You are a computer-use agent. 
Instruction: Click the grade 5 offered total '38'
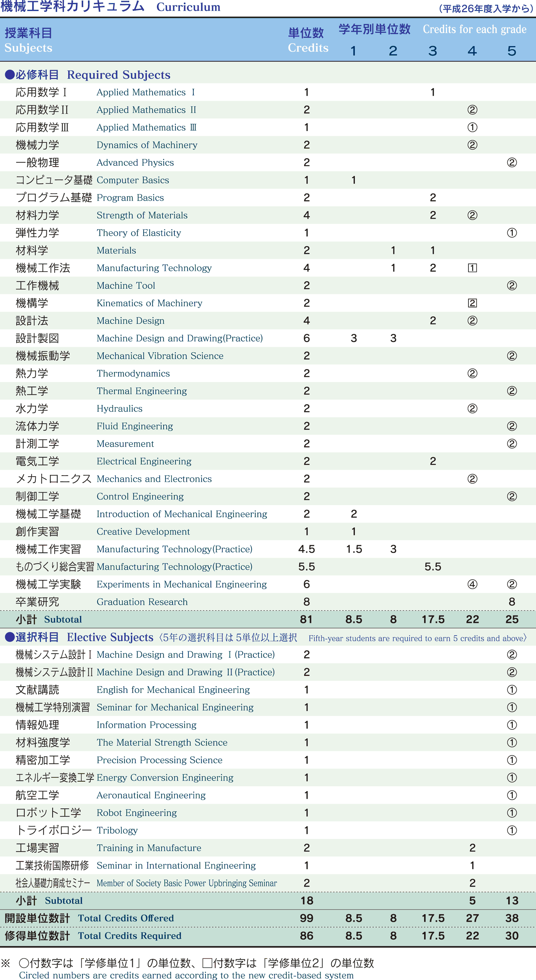[512, 918]
